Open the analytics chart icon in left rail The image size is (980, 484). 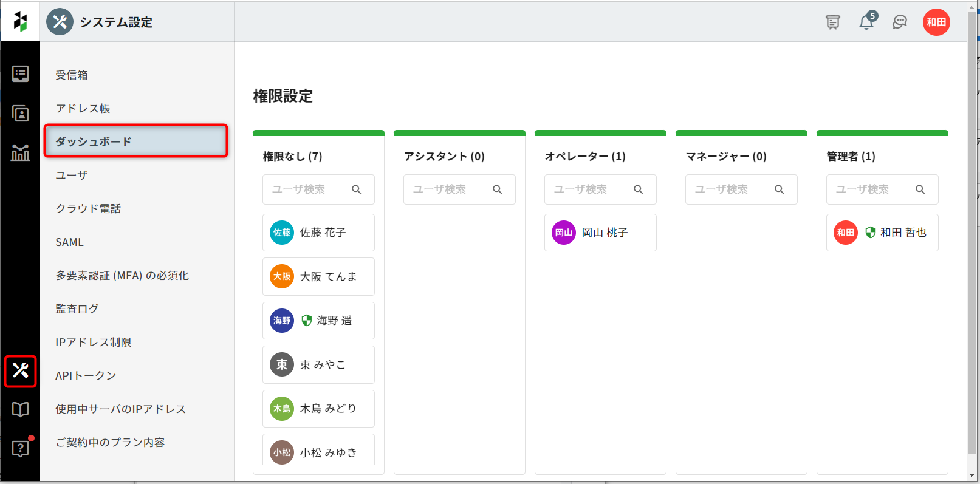click(x=20, y=152)
